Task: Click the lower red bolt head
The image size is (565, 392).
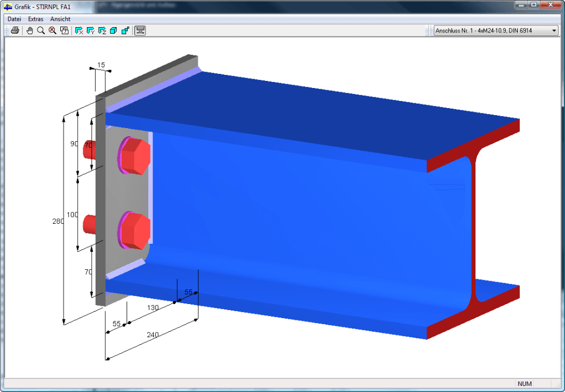Action: click(134, 230)
